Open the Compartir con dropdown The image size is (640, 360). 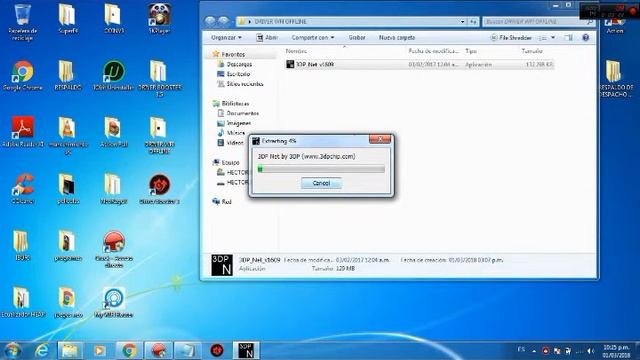313,38
